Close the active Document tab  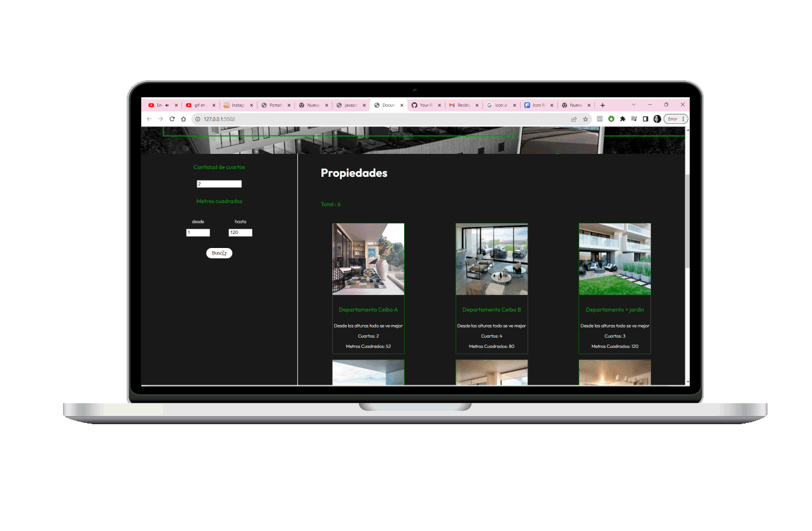[x=402, y=106]
